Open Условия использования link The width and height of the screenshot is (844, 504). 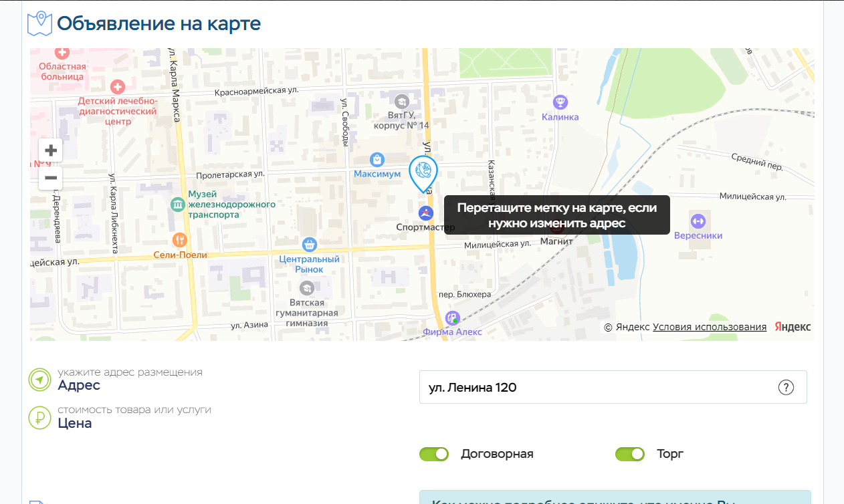click(x=710, y=327)
